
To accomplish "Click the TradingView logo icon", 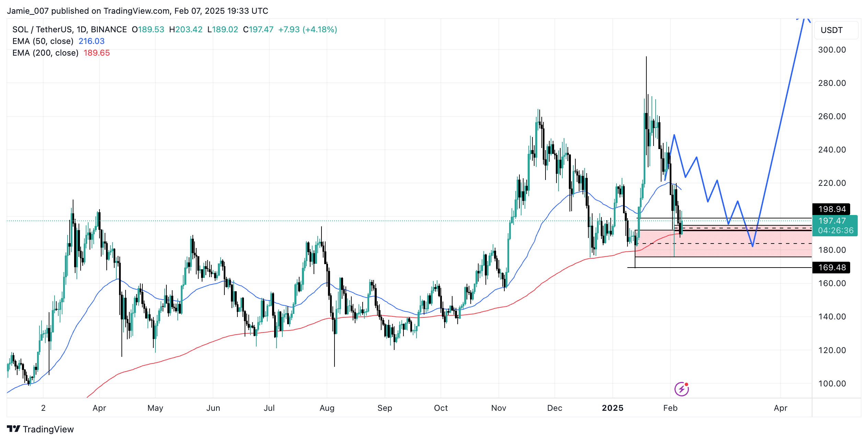I will [14, 429].
